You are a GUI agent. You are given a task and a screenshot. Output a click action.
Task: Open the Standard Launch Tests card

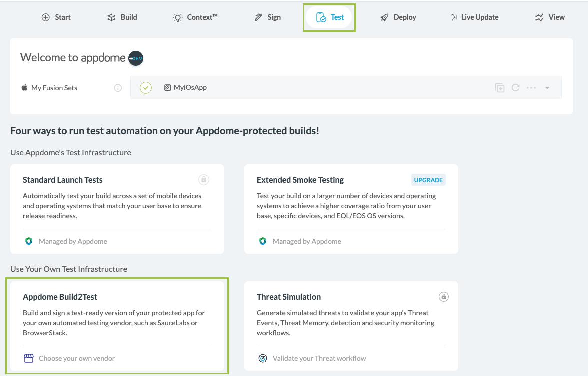coord(117,209)
